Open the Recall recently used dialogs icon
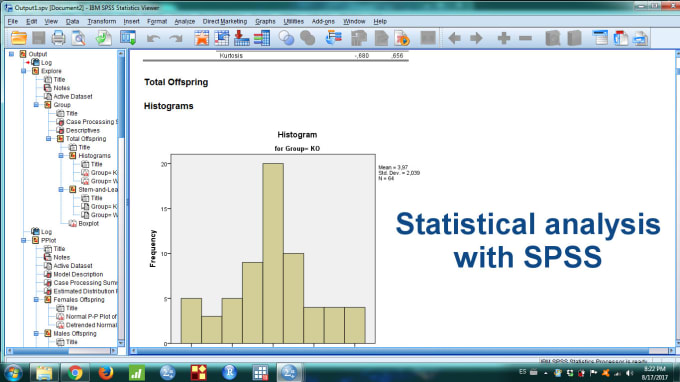The image size is (680, 382). (x=128, y=38)
